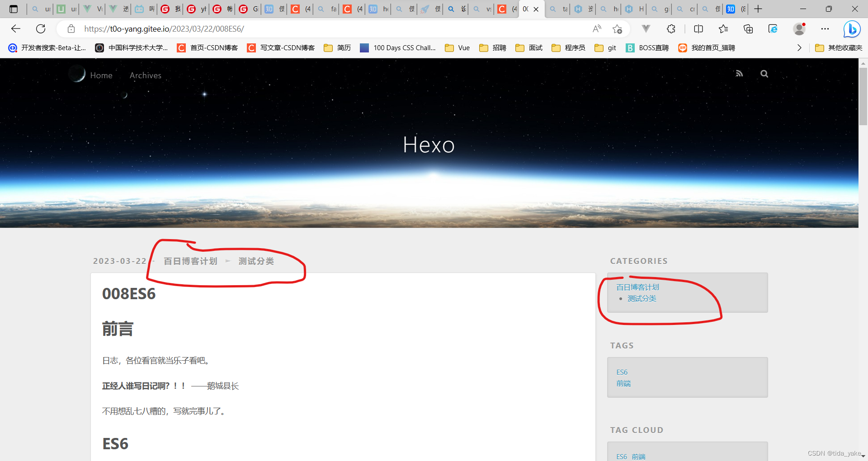This screenshot has height=461, width=868.
Task: Reload the current page
Action: point(41,29)
